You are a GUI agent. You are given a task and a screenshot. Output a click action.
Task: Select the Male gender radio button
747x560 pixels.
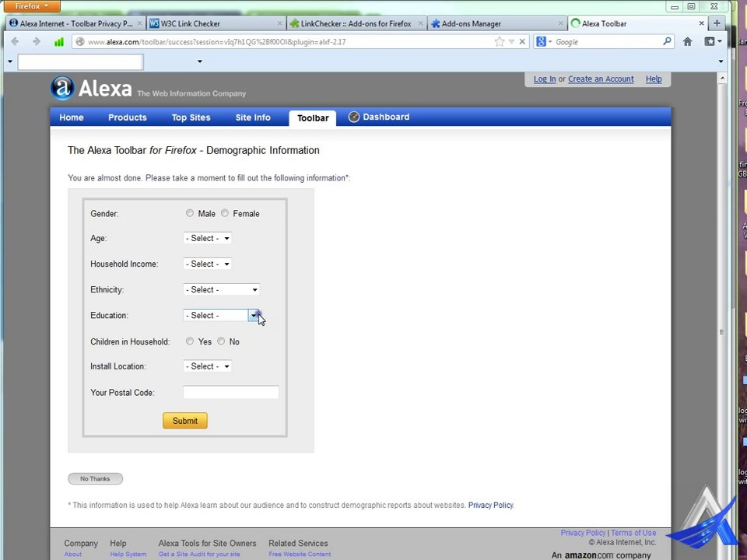pos(190,213)
